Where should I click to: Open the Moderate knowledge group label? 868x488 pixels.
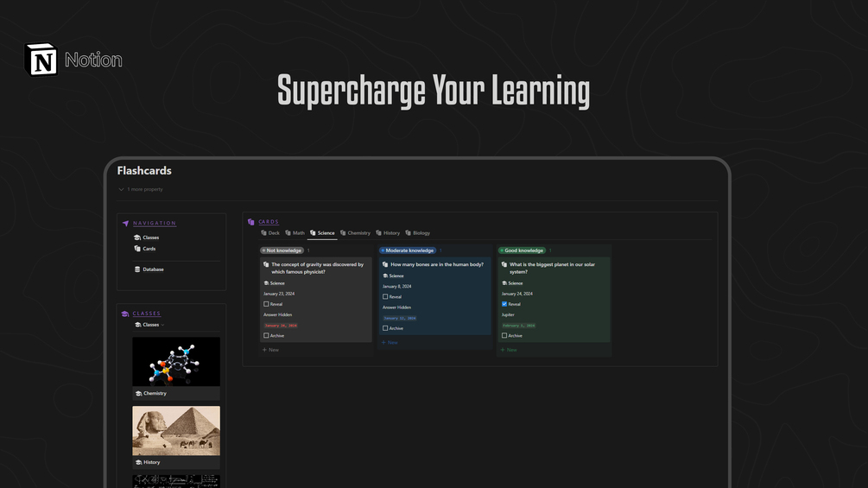click(x=408, y=250)
